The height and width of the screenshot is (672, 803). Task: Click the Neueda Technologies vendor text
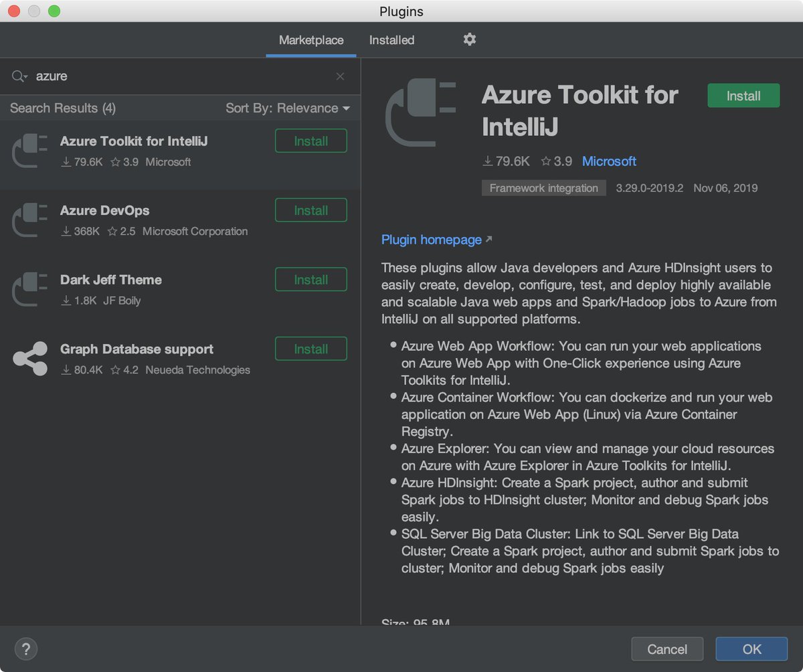(x=197, y=370)
